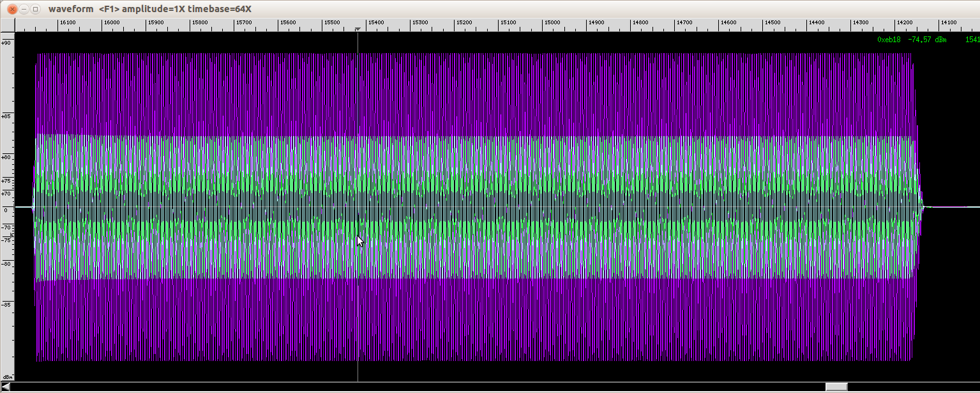
Task: Click the +85 amplitude axis label
Action: pyautogui.click(x=6, y=116)
